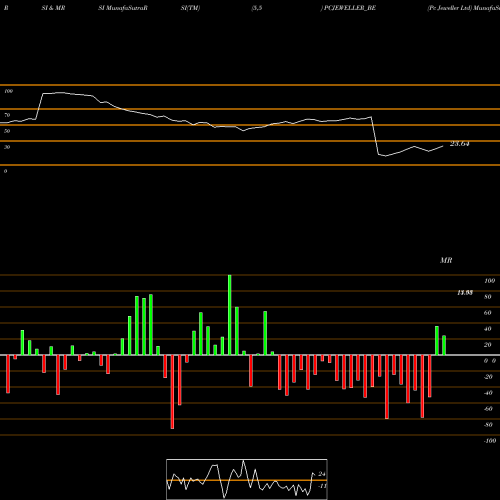The height and width of the screenshot is (500, 500).
Task: Click the 50 label on the RSI axis
Action: [x=7, y=131]
